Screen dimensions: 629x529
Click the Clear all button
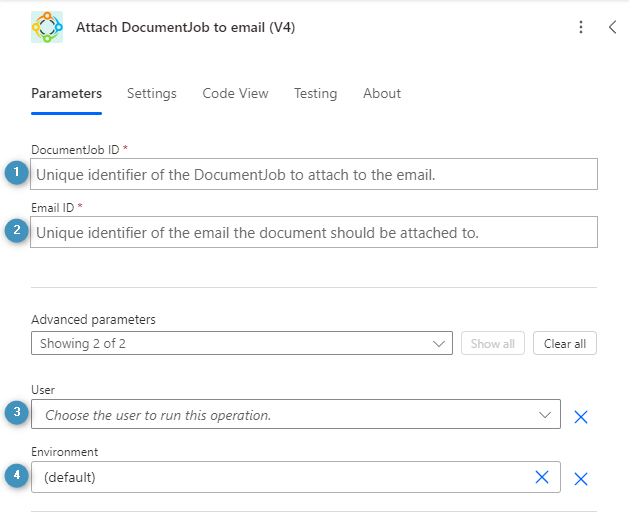pyautogui.click(x=565, y=343)
